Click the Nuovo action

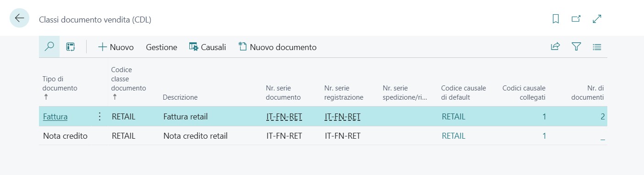[x=116, y=47]
